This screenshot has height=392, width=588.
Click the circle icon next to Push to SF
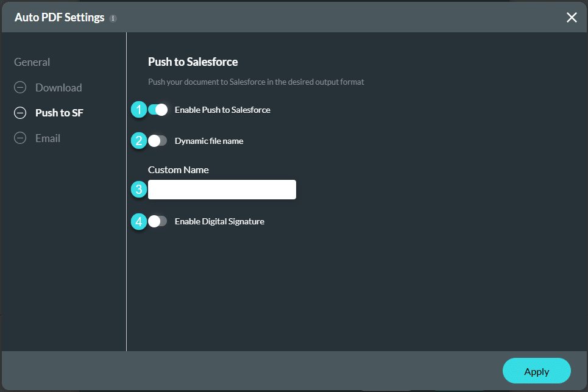tap(20, 113)
